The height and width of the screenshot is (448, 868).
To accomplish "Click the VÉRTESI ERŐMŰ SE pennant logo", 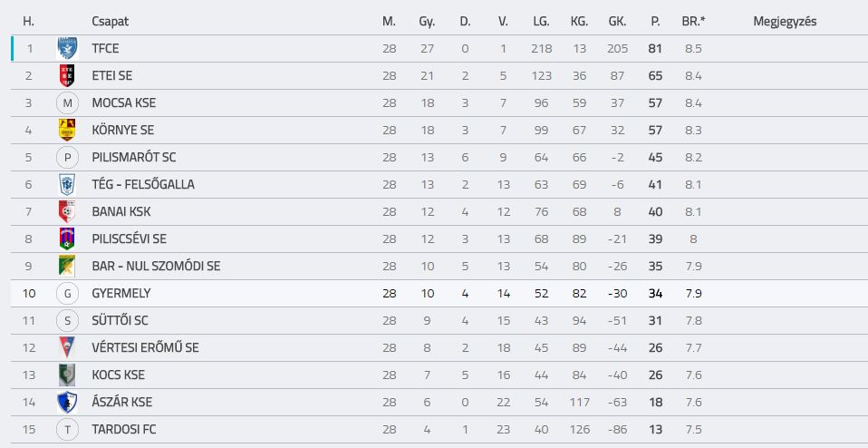I will [67, 347].
